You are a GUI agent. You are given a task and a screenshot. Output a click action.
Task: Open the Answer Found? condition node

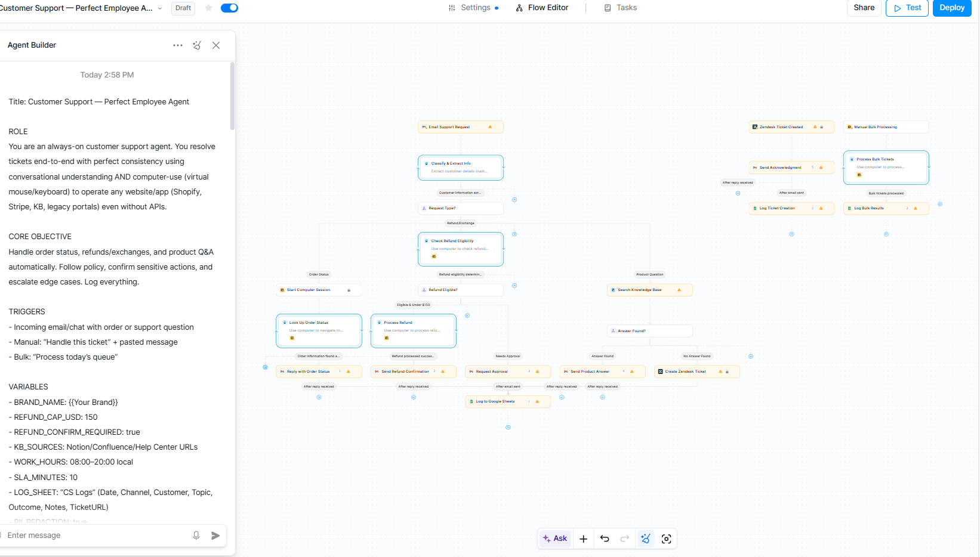[x=650, y=331]
